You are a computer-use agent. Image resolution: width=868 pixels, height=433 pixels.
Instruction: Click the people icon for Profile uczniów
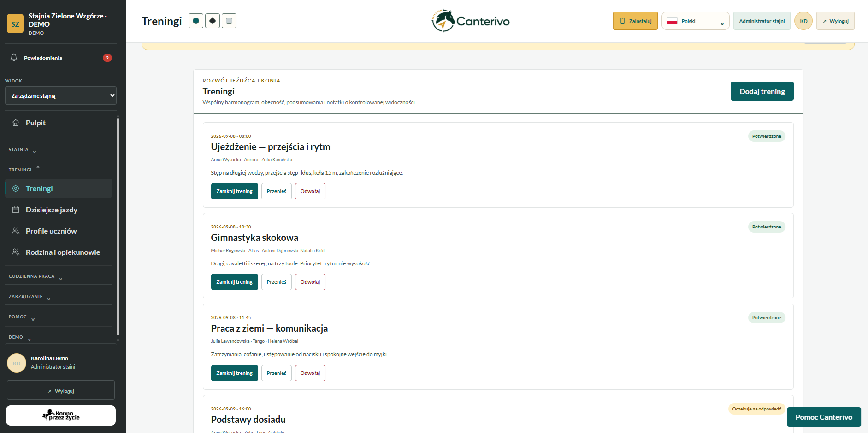pyautogui.click(x=16, y=231)
